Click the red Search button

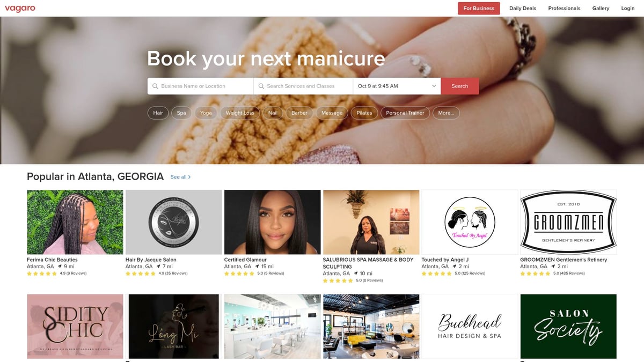[x=460, y=86]
